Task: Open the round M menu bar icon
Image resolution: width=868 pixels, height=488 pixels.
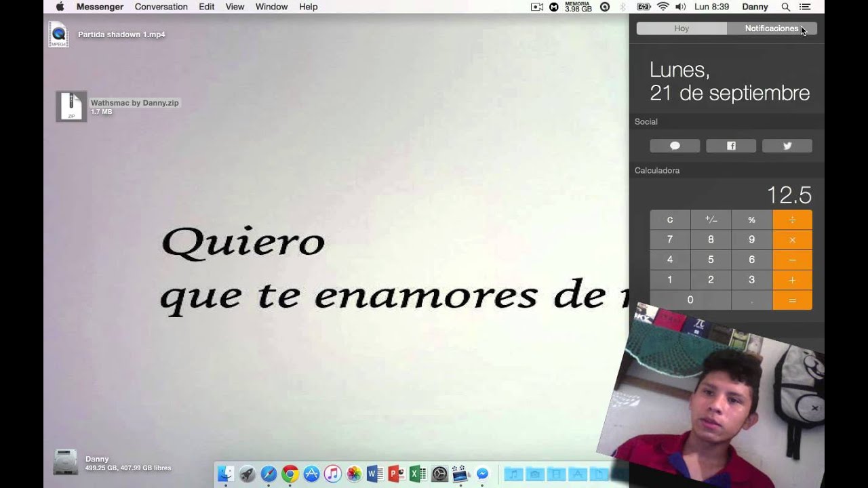Action: (x=554, y=7)
